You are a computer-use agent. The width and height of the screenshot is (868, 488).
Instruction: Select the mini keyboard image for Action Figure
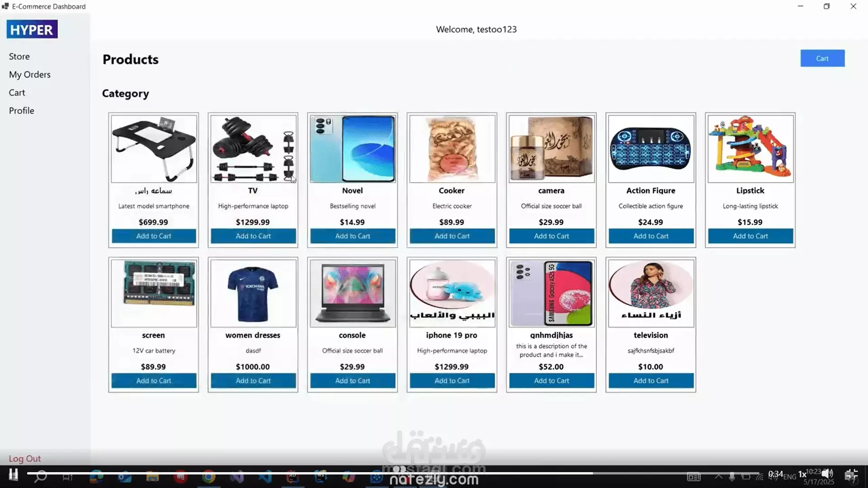(651, 149)
